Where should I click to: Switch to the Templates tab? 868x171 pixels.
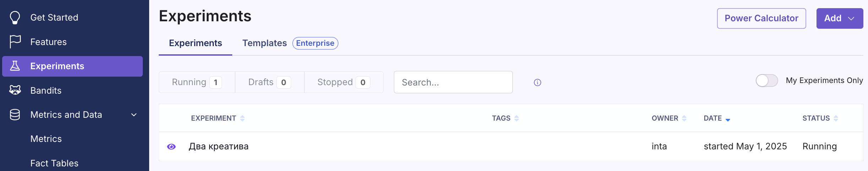pos(264,43)
